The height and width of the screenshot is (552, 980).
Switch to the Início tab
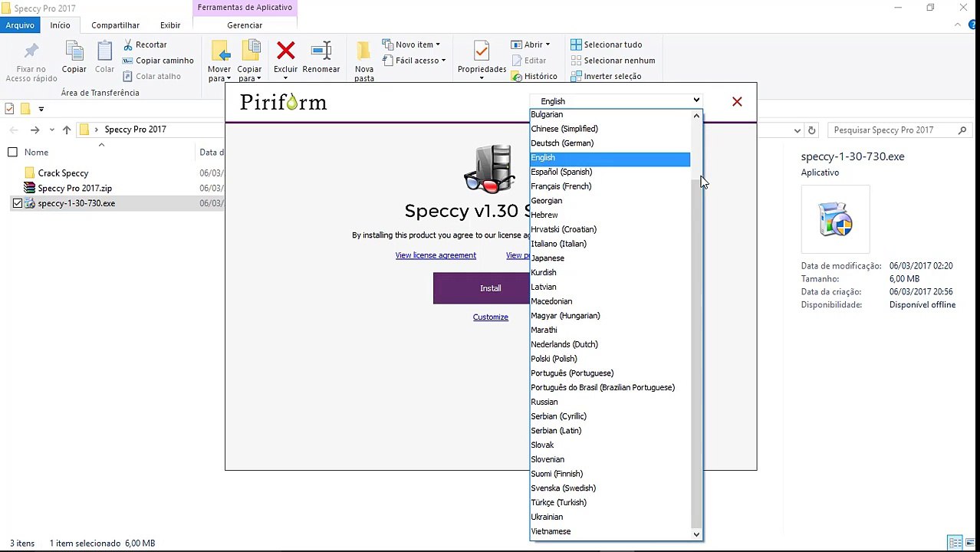[x=61, y=25]
